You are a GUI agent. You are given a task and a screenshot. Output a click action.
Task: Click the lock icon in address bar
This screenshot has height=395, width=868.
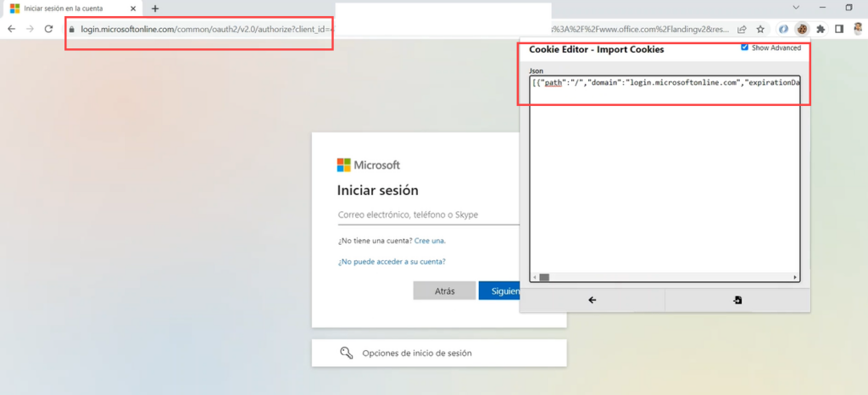(72, 30)
